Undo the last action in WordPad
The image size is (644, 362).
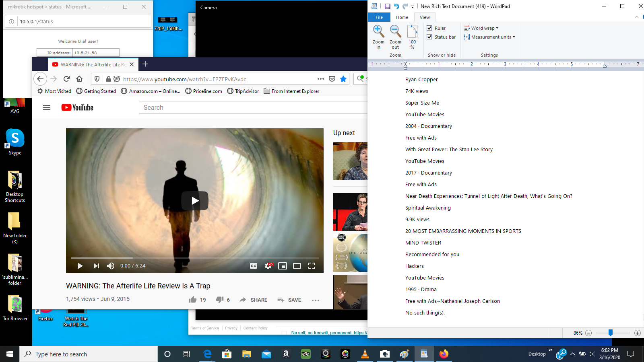tap(396, 6)
